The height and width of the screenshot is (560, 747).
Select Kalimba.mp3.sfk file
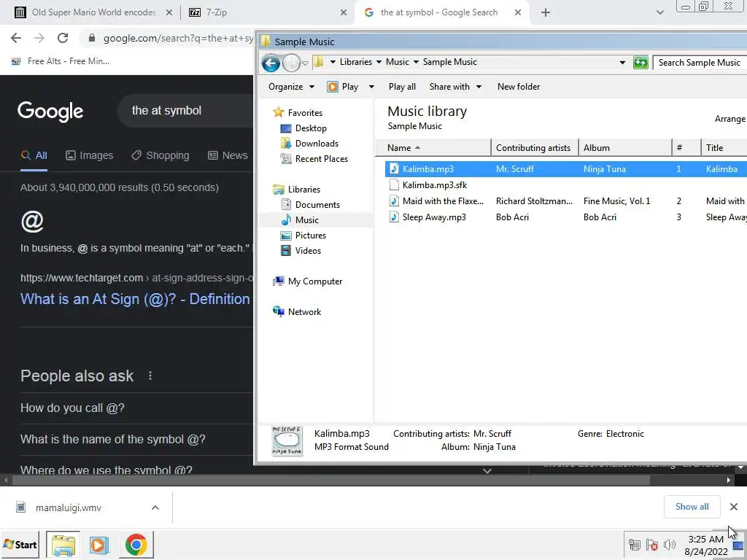[435, 184]
